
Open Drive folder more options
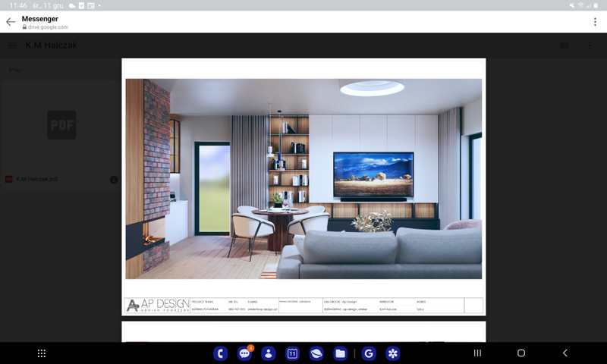click(x=590, y=45)
